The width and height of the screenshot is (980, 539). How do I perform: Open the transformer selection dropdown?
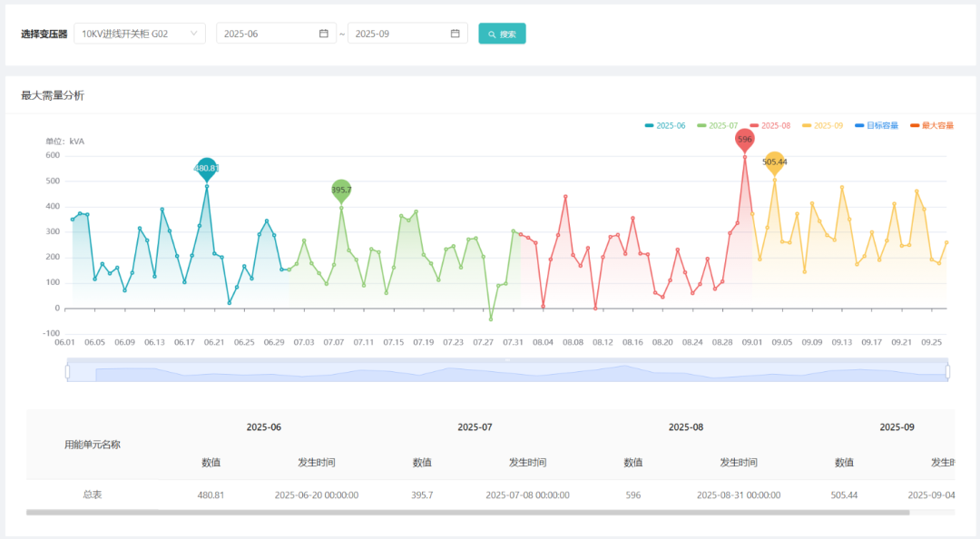point(140,34)
